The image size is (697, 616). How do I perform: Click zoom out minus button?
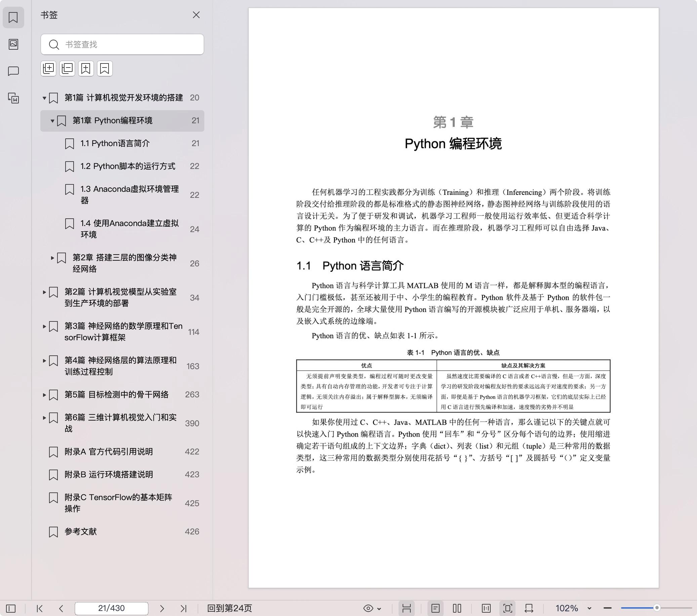pos(607,608)
